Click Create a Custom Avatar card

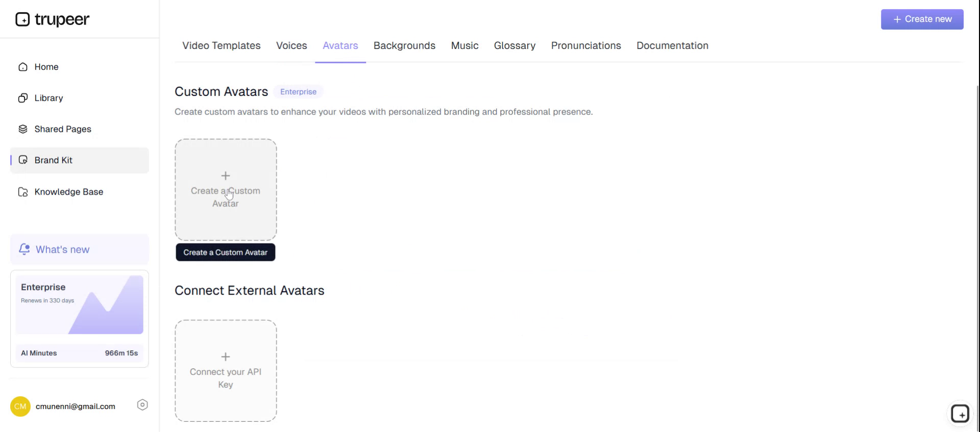(x=226, y=189)
